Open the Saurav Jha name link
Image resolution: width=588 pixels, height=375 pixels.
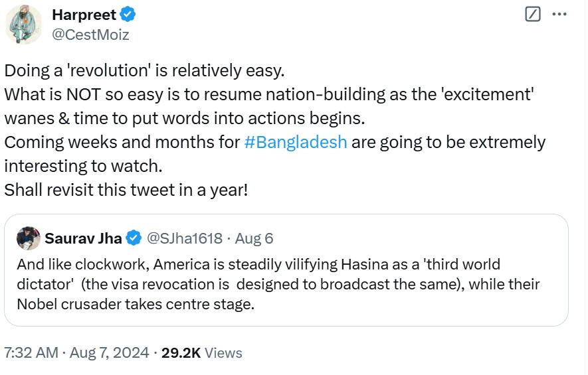click(x=84, y=238)
